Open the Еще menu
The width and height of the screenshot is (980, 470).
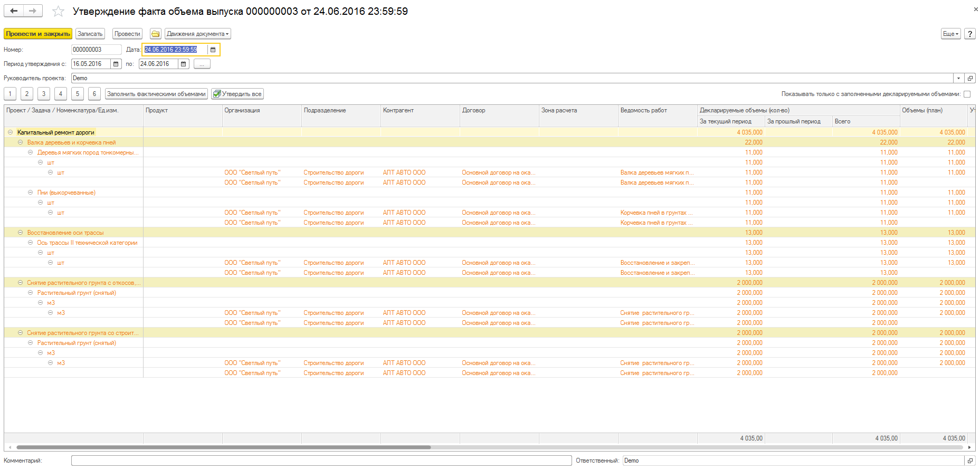(951, 34)
